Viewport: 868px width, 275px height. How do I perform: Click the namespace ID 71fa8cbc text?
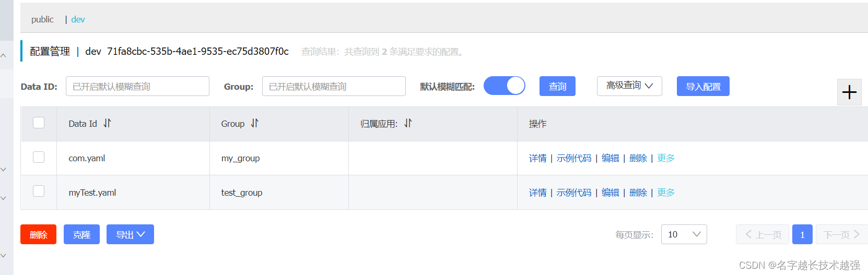[x=197, y=51]
